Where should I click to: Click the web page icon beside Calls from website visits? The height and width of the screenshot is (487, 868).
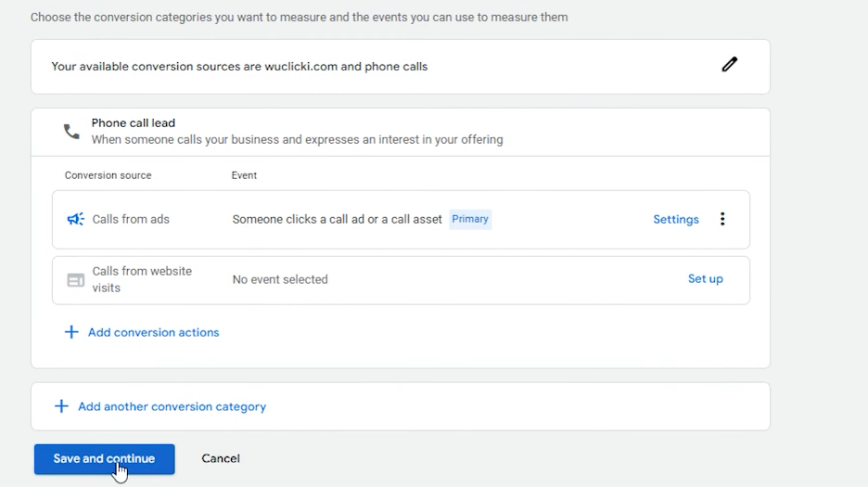coord(76,280)
